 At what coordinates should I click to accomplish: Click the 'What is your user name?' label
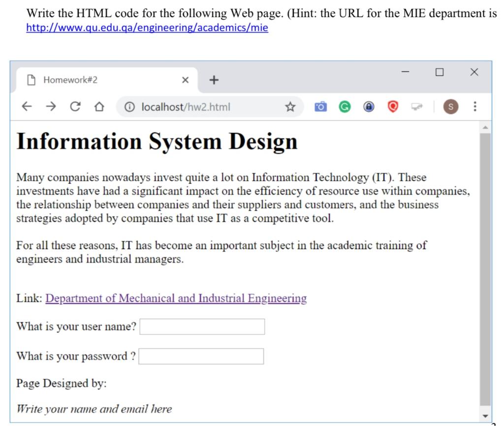pos(76,327)
